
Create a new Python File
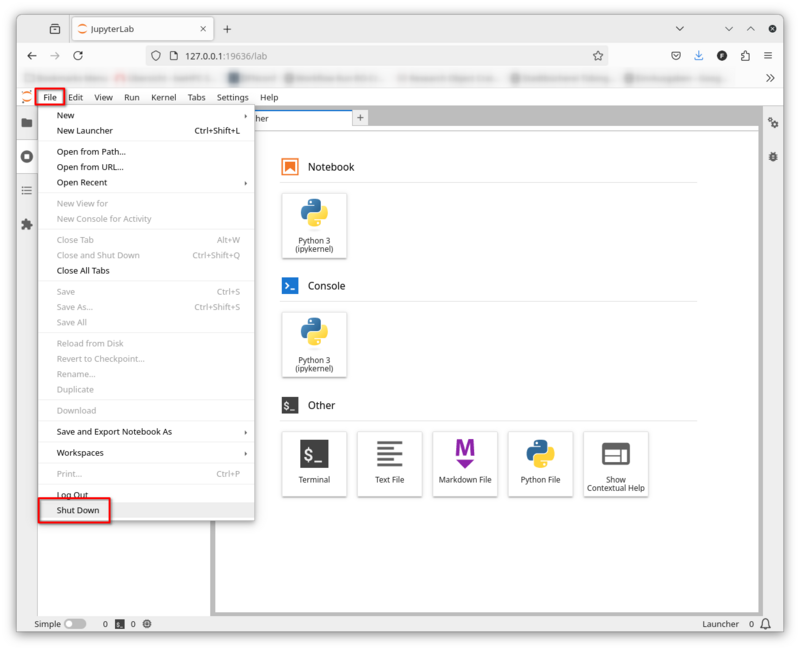(540, 464)
